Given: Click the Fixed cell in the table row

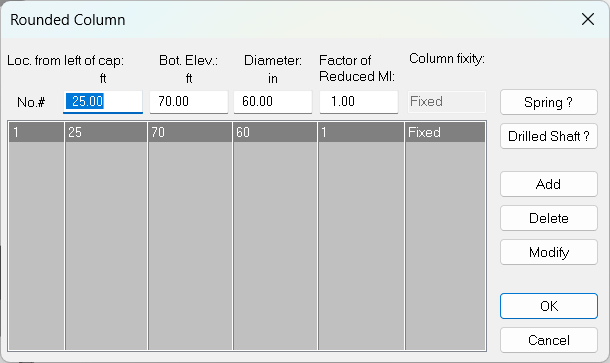Looking at the screenshot, I should [x=445, y=132].
